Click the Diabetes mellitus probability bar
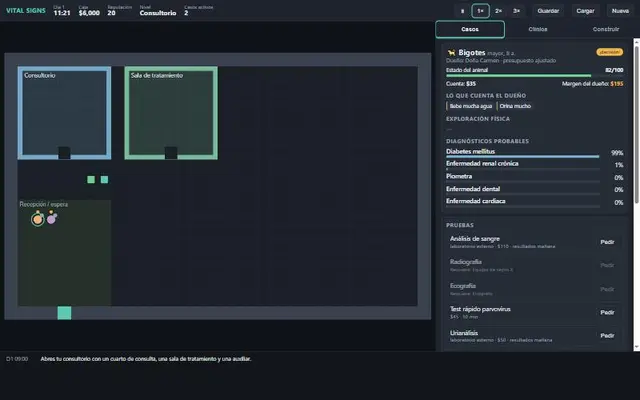Viewport: 640px width, 400px height. pos(522,156)
